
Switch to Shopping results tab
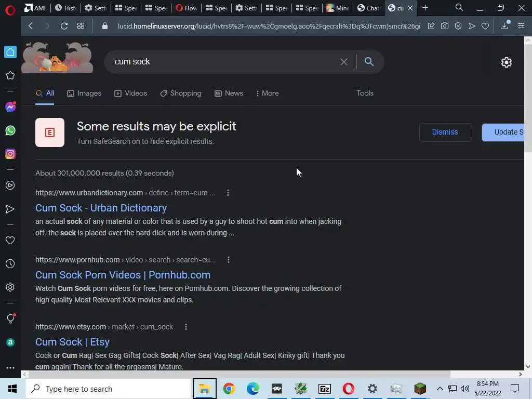coord(181,94)
